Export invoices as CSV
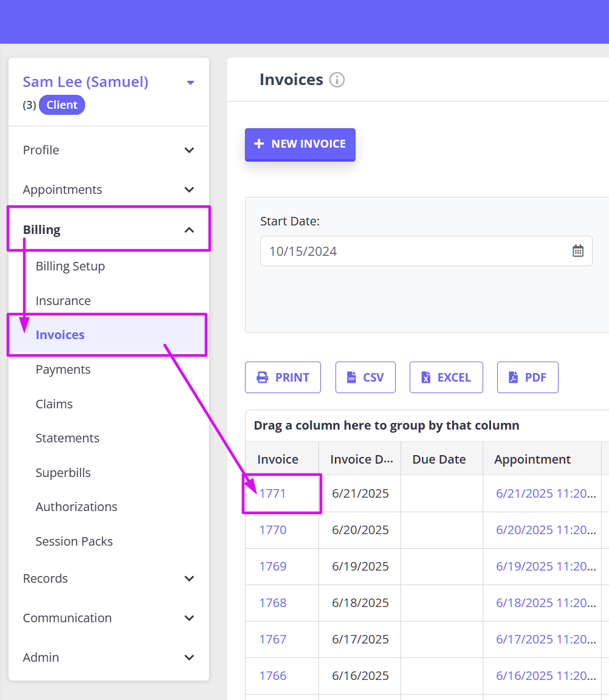The width and height of the screenshot is (609, 700). pos(365,377)
